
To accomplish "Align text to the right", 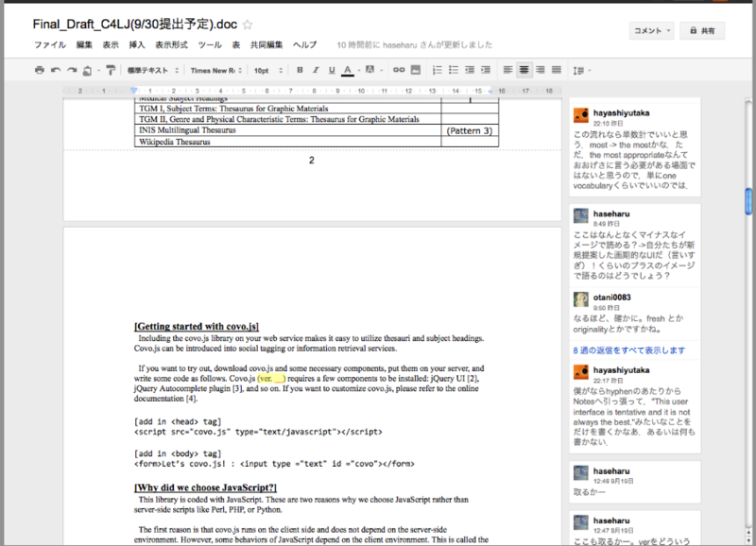I will (x=540, y=70).
